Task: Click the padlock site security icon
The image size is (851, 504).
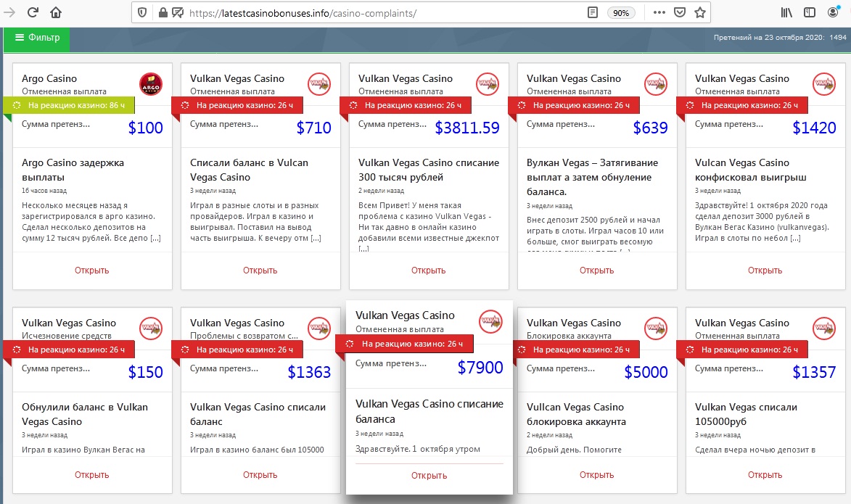Action: point(162,12)
